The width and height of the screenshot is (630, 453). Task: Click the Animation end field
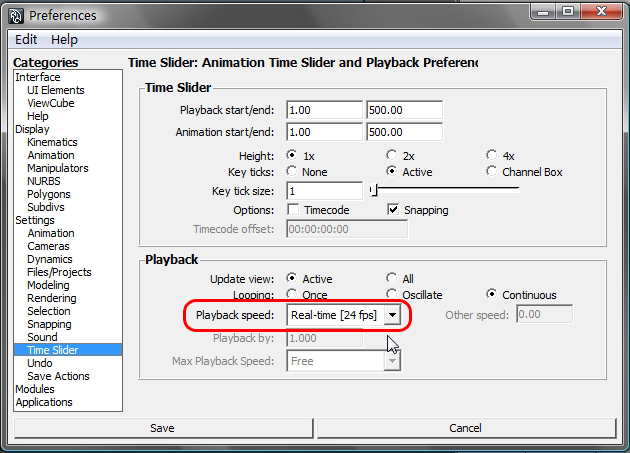pyautogui.click(x=405, y=132)
